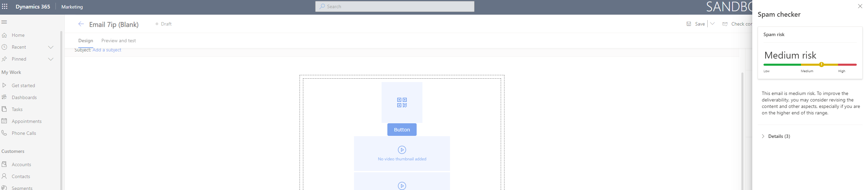The image size is (868, 190).
Task: Select the Button element in email
Action: click(402, 130)
